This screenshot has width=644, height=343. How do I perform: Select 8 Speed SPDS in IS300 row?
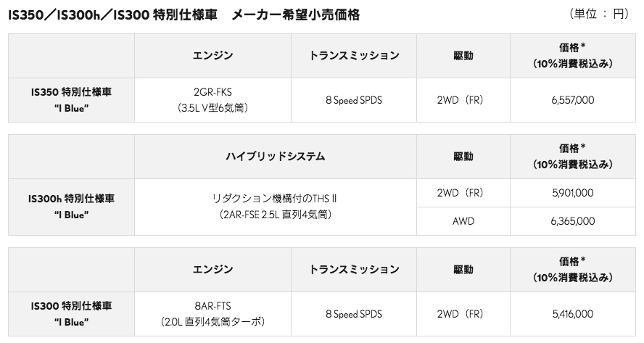pyautogui.click(x=353, y=314)
